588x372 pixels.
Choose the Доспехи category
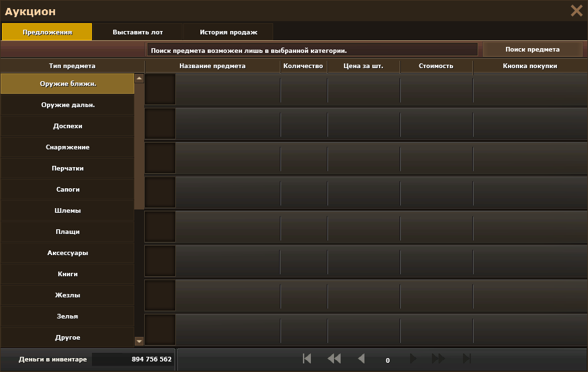click(x=67, y=126)
